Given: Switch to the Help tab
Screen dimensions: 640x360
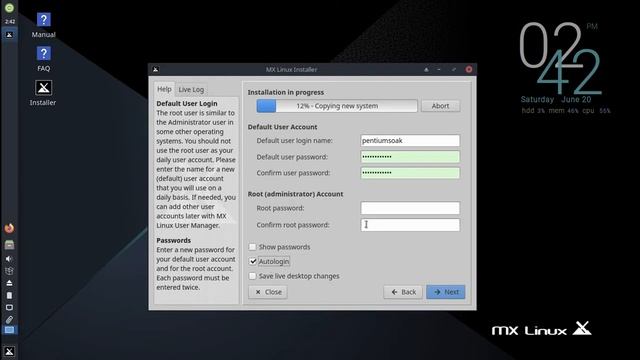Looking at the screenshot, I should (164, 89).
